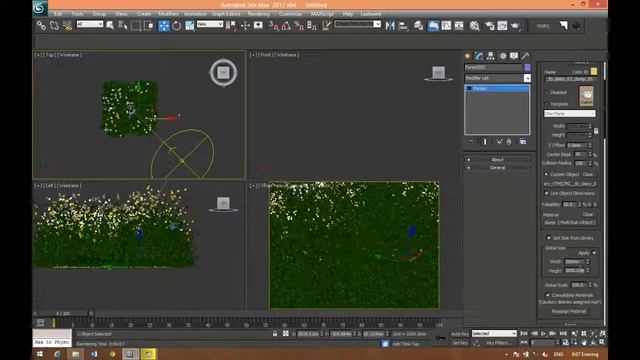Image resolution: width=640 pixels, height=360 pixels.
Task: Click the purple object color swatch
Action: click(x=527, y=67)
